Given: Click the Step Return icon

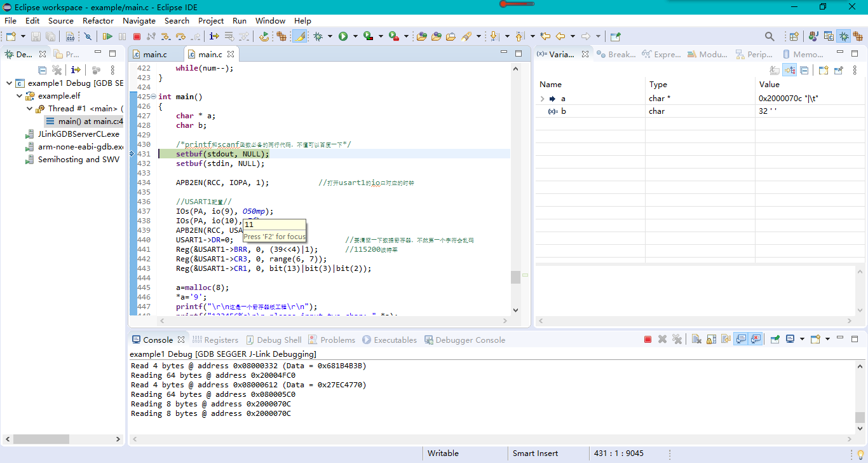Looking at the screenshot, I should [x=196, y=36].
